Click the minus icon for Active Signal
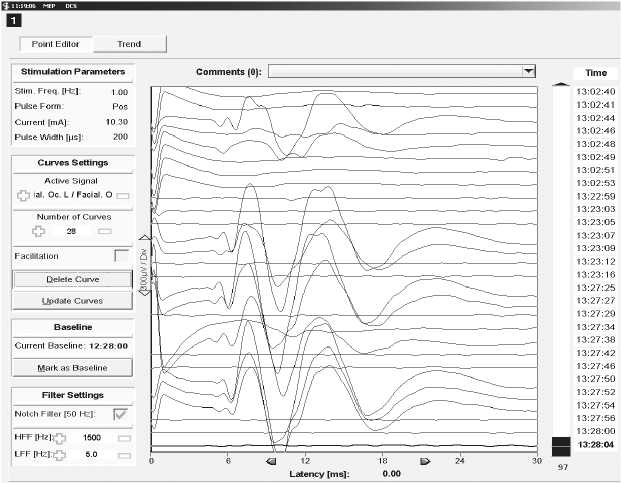 (x=123, y=196)
